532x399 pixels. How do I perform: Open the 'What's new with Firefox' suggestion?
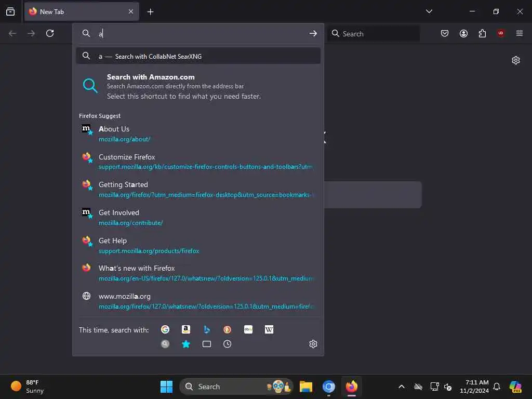(x=198, y=273)
